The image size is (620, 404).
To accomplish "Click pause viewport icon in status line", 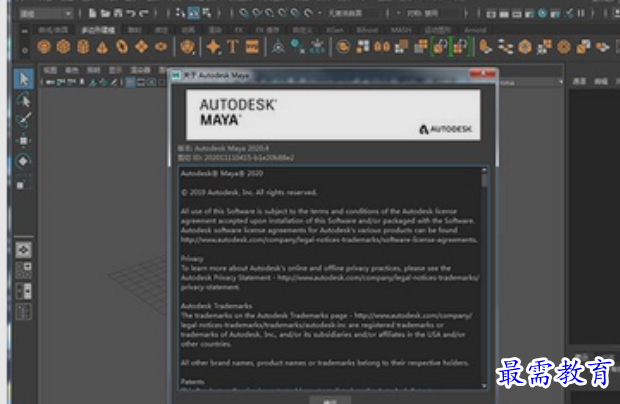I will click(x=581, y=13).
